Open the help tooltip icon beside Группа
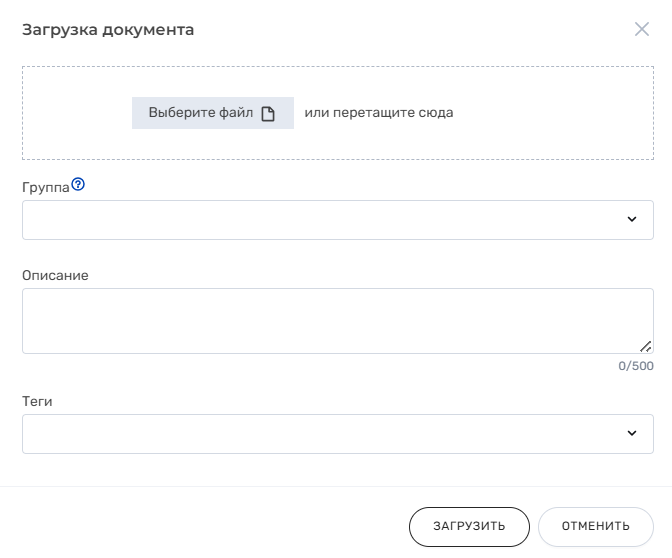 click(78, 185)
